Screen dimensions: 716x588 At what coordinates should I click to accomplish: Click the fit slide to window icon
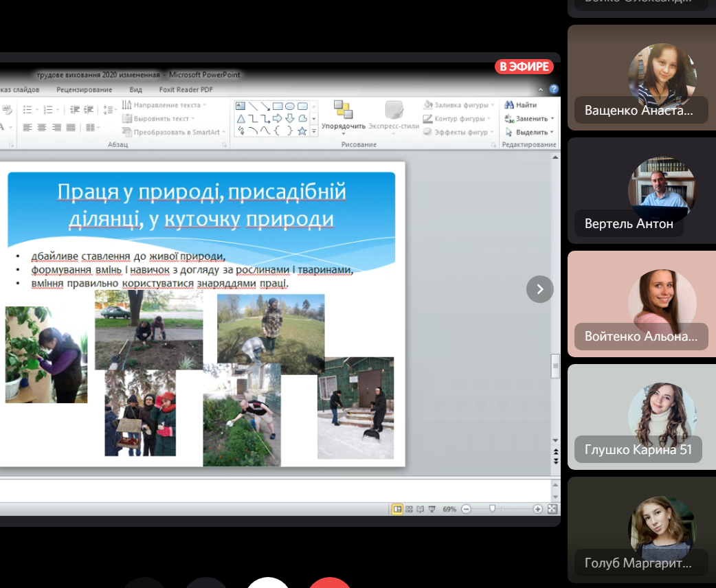pyautogui.click(x=552, y=509)
